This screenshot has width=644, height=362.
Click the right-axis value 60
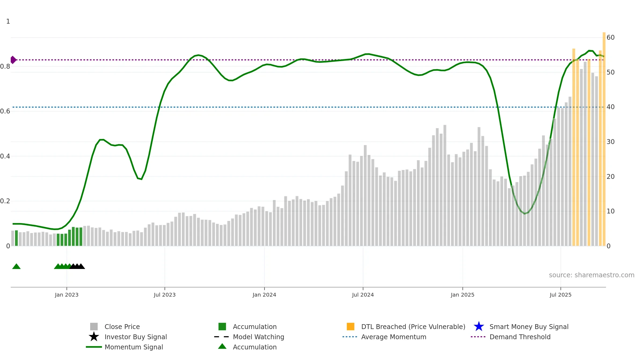point(610,38)
